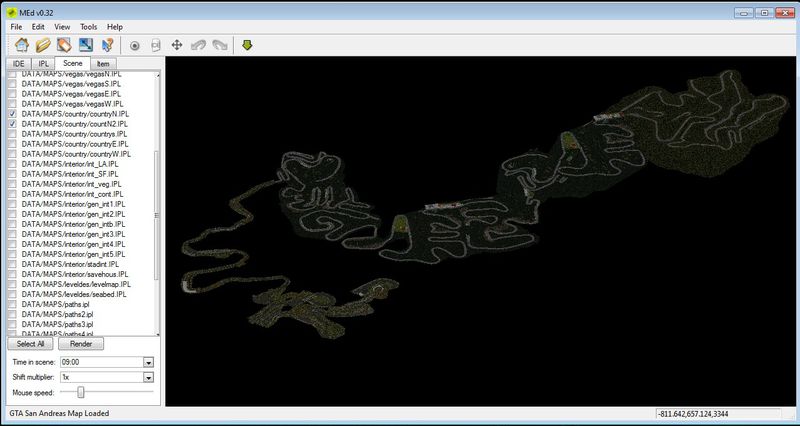This screenshot has width=800, height=426.
Task: Select DATA/MAPS/vegas/vegasS.IPL text
Action: 71,84
